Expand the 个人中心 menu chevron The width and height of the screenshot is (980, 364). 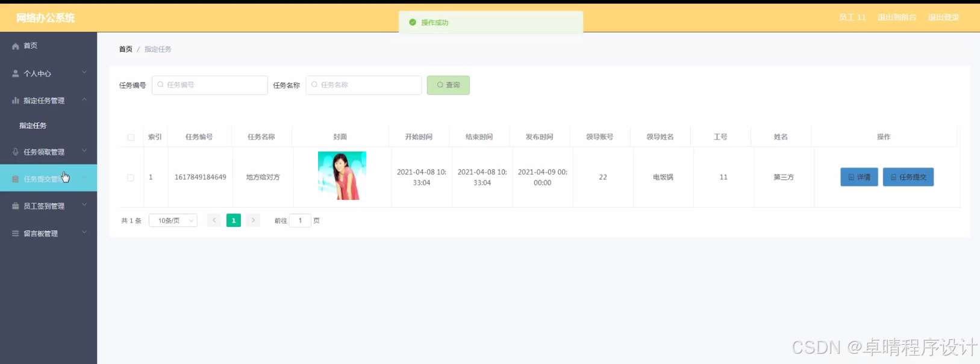pos(84,73)
